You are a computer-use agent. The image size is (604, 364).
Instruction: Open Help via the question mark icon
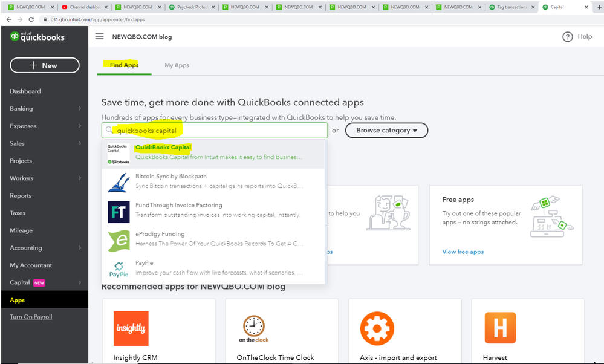coord(567,36)
